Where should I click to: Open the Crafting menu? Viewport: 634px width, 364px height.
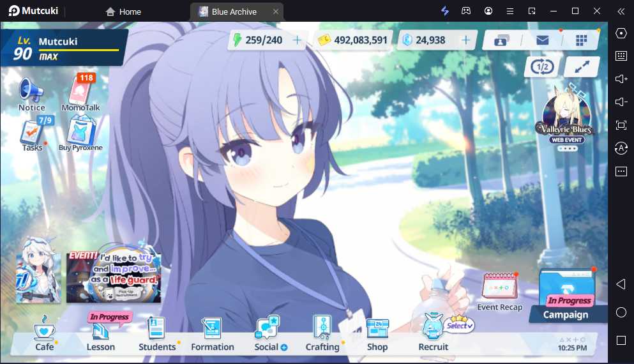point(322,334)
